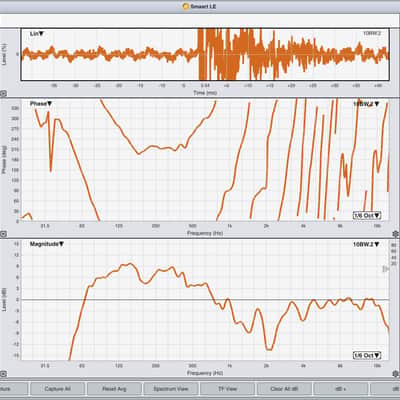Open 10BW.2 trace dropdown in magnitude plot
The image size is (400, 400).
[366, 244]
